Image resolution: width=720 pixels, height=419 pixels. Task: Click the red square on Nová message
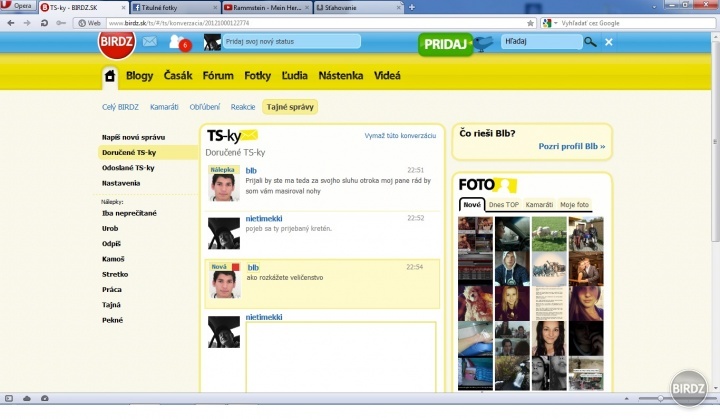236,267
